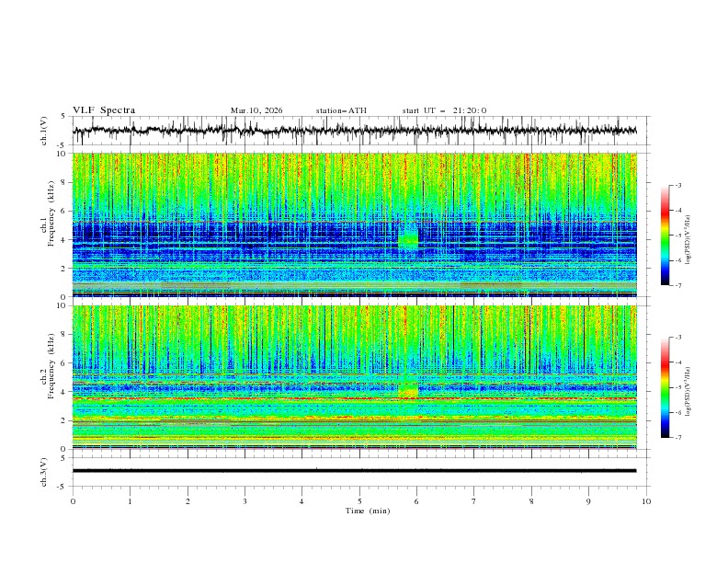Click the ch.2 frequency tick label "2"
Image resolution: width=728 pixels, height=563 pixels.
pyautogui.click(x=63, y=420)
